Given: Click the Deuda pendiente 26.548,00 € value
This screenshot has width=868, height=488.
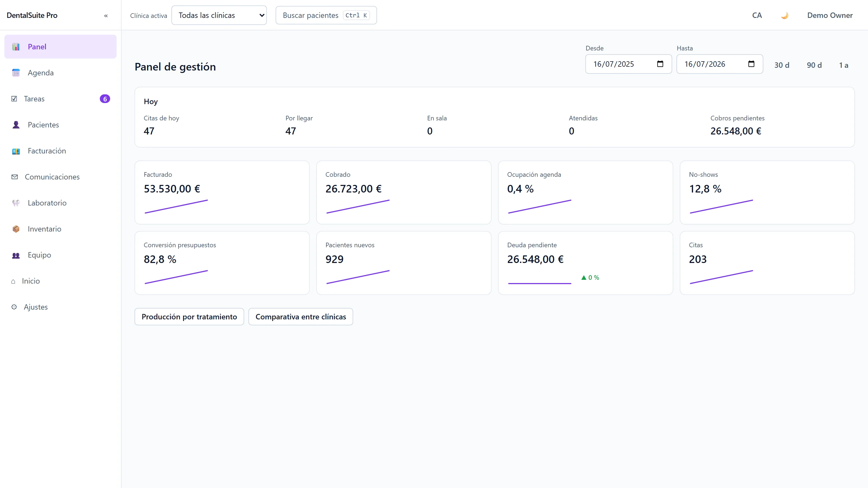Looking at the screenshot, I should [x=535, y=259].
